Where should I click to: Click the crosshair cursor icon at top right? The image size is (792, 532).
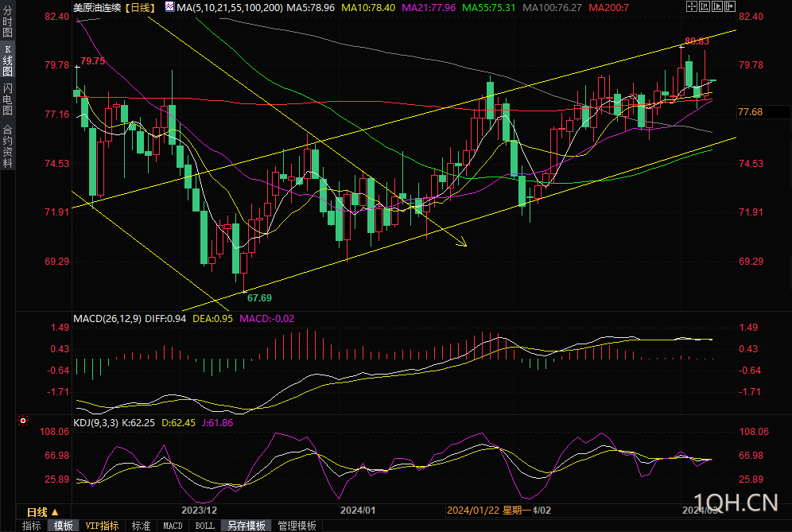(692, 6)
